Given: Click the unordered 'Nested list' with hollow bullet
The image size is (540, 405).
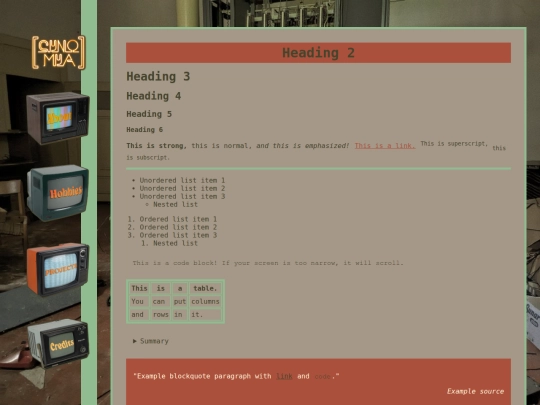Looking at the screenshot, I should click(x=175, y=204).
